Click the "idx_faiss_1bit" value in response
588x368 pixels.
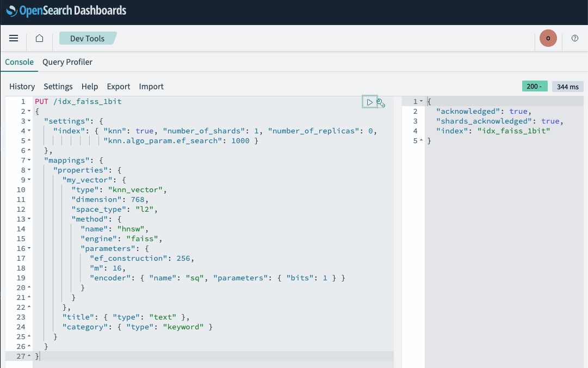pos(513,131)
